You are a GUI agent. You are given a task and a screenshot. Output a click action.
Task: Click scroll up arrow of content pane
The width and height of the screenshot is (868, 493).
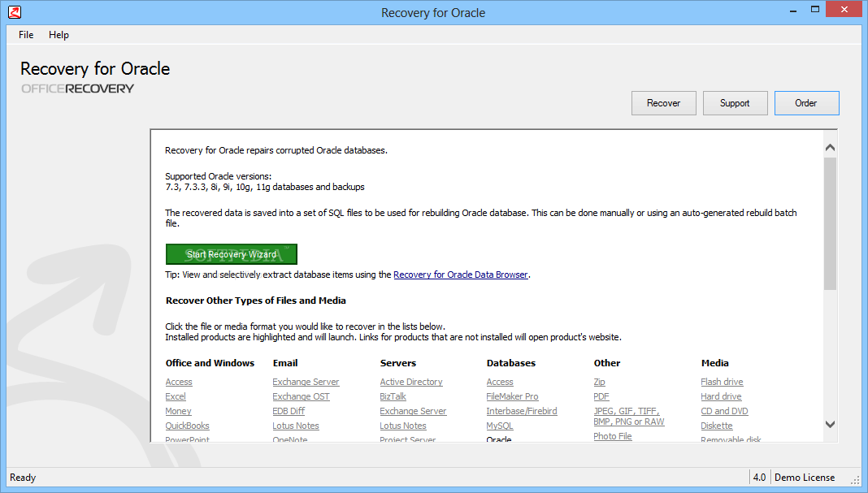(830, 147)
